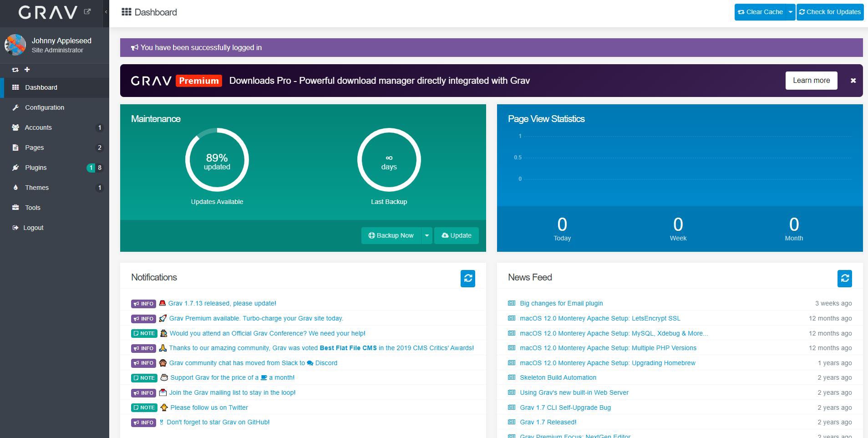The image size is (868, 438).
Task: Collapse the sidebar using the chevron arrow
Action: tap(106, 12)
